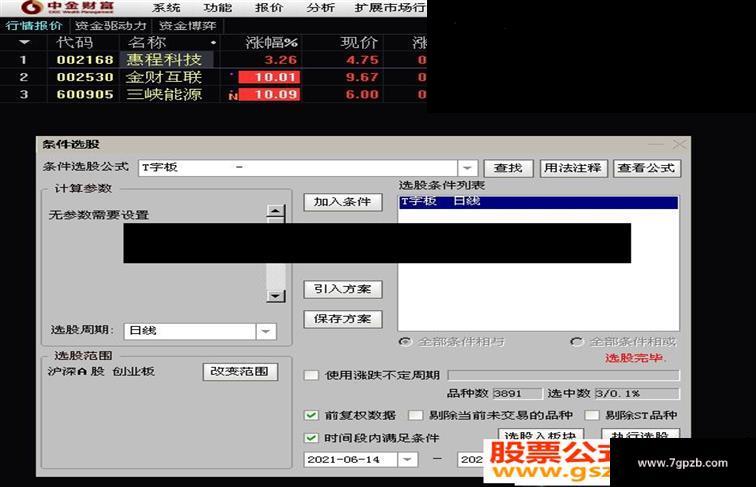Click the stock-selection progress bar
Screen dimensions: 756x487
tap(564, 375)
